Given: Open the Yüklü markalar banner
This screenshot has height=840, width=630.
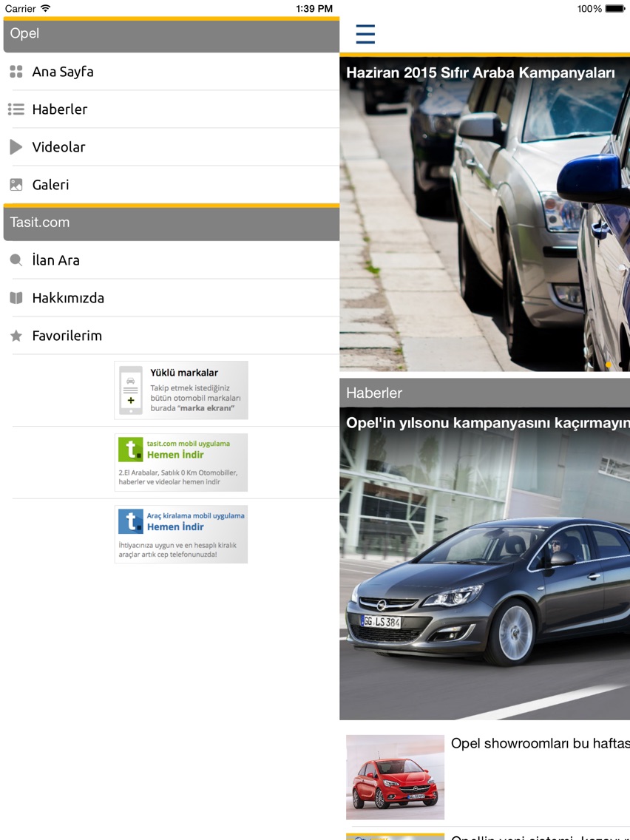Looking at the screenshot, I should [x=181, y=390].
